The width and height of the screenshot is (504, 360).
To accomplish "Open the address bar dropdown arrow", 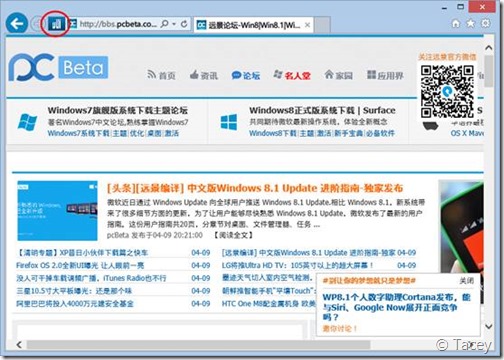I will click(x=174, y=24).
